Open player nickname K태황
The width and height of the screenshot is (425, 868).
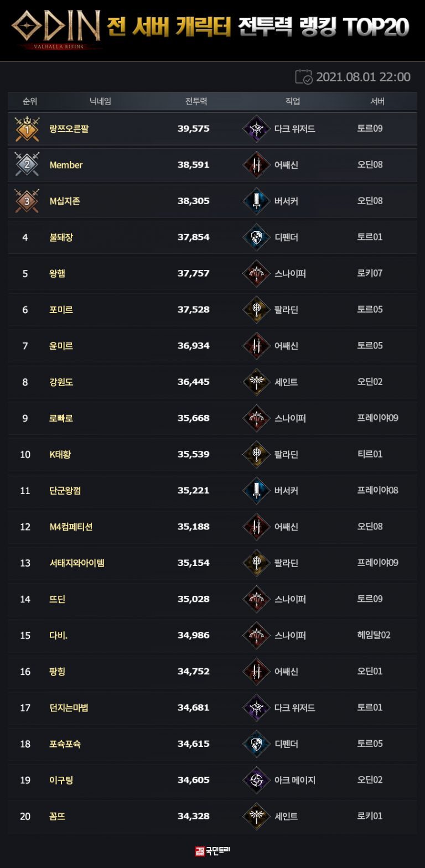(x=60, y=455)
